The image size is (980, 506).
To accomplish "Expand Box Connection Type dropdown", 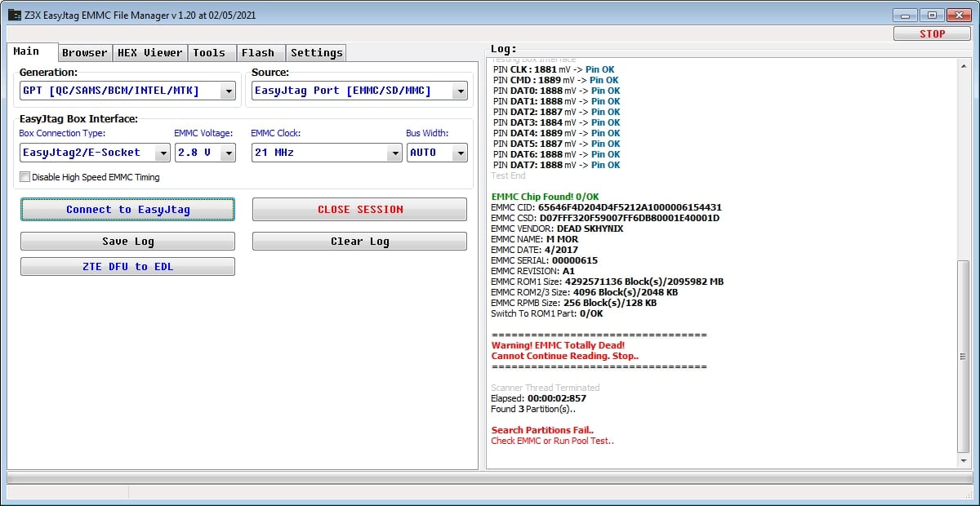I will pos(163,153).
